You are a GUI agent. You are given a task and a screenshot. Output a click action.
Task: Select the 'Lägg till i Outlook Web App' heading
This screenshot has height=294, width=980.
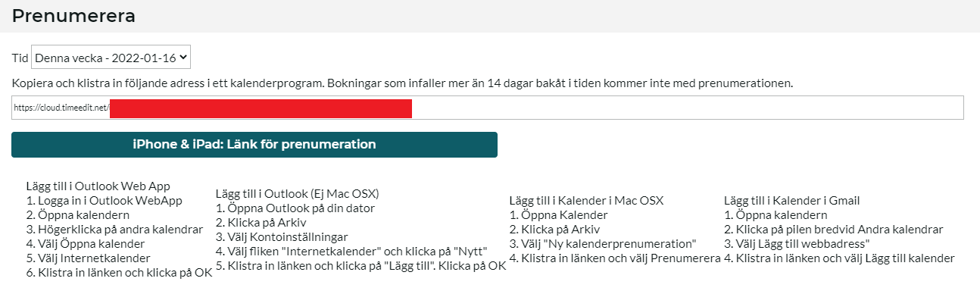tap(98, 186)
